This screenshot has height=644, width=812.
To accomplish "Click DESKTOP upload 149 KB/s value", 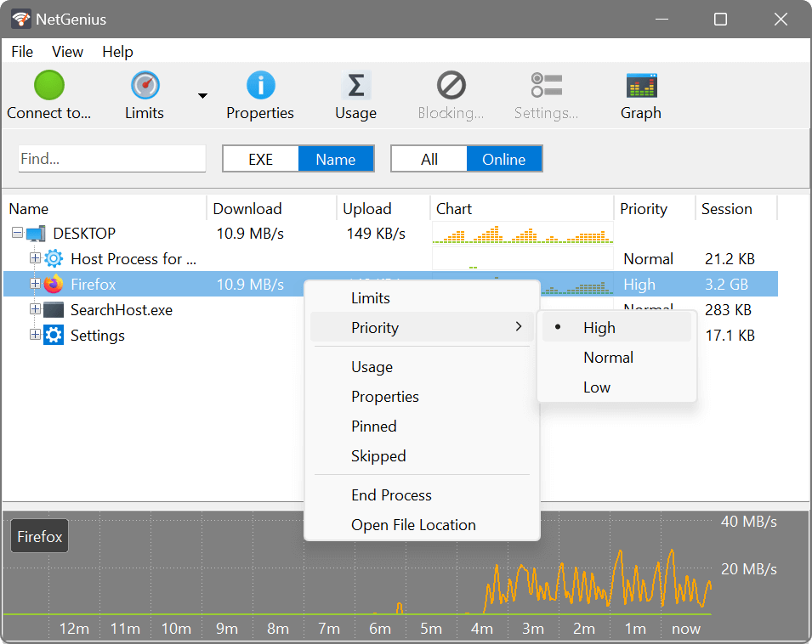I will (x=376, y=234).
